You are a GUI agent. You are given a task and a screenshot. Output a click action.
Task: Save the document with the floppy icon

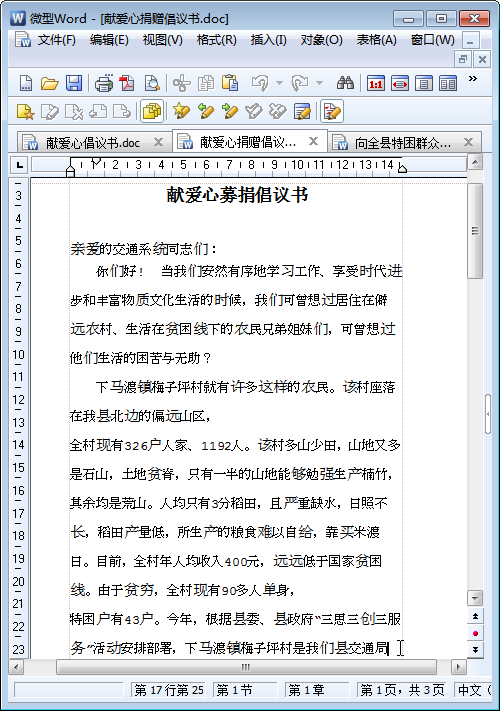point(74,83)
